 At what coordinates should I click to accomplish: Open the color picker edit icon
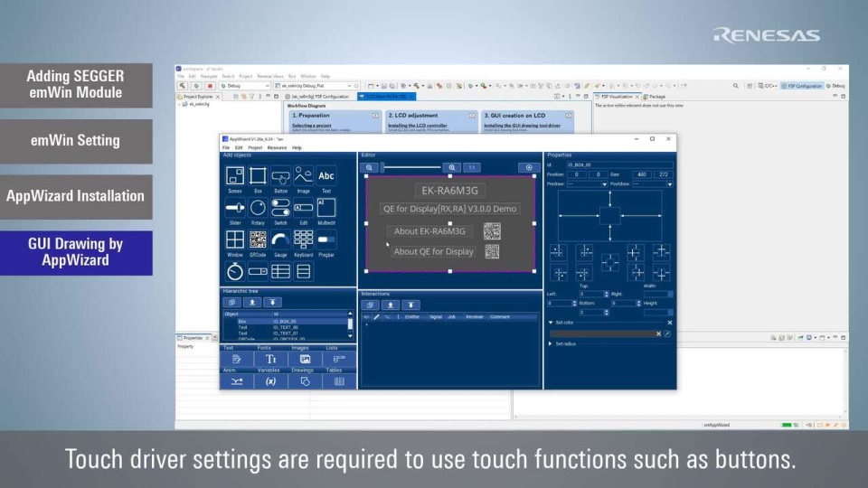point(667,333)
